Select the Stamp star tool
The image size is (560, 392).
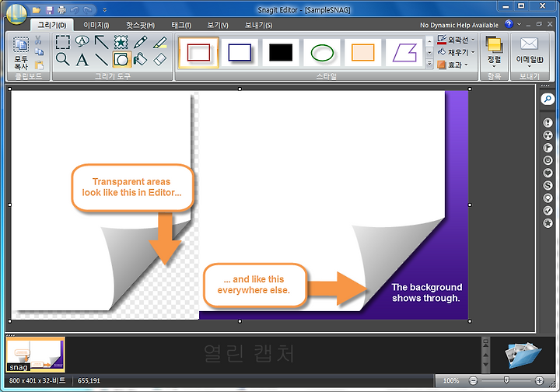tap(121, 42)
